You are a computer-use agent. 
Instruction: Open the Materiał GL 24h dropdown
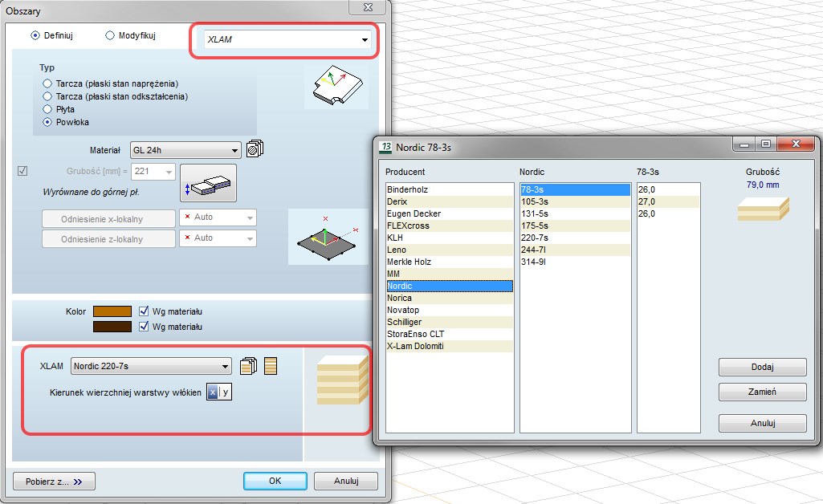185,149
